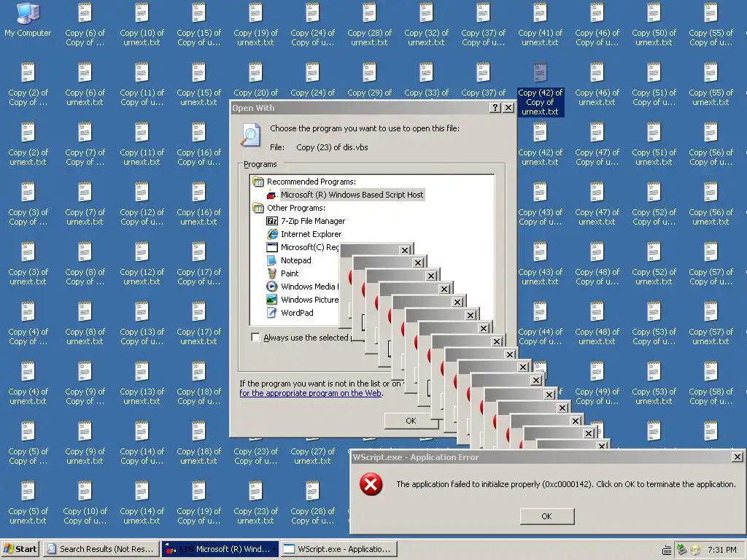This screenshot has width=747, height=560.
Task: Select highlighted file Copy (42) of Copy of urnext.txt
Action: coord(541,90)
